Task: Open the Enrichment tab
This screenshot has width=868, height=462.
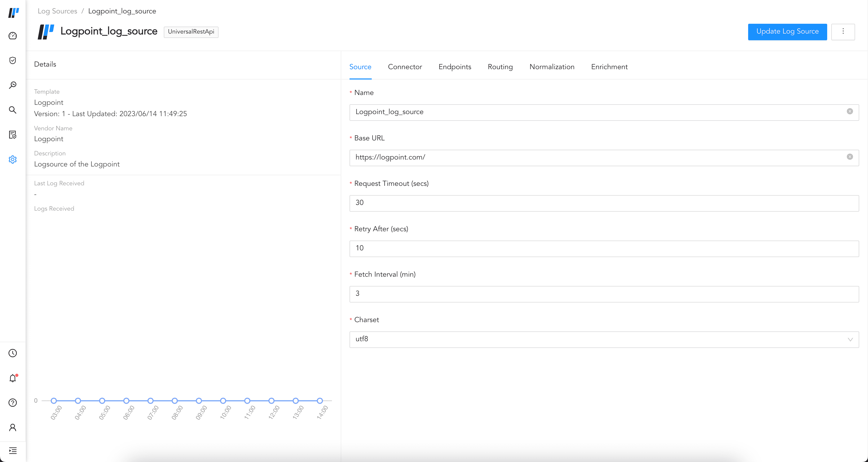Action: tap(609, 67)
